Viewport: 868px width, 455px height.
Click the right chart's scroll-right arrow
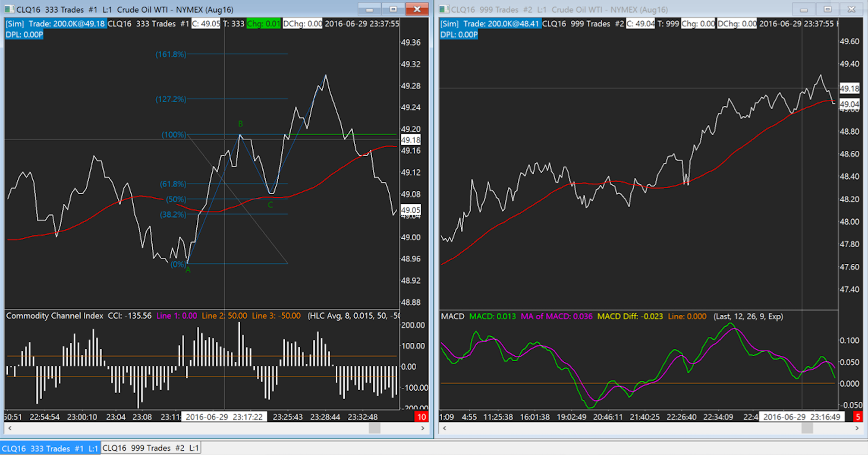tap(857, 428)
